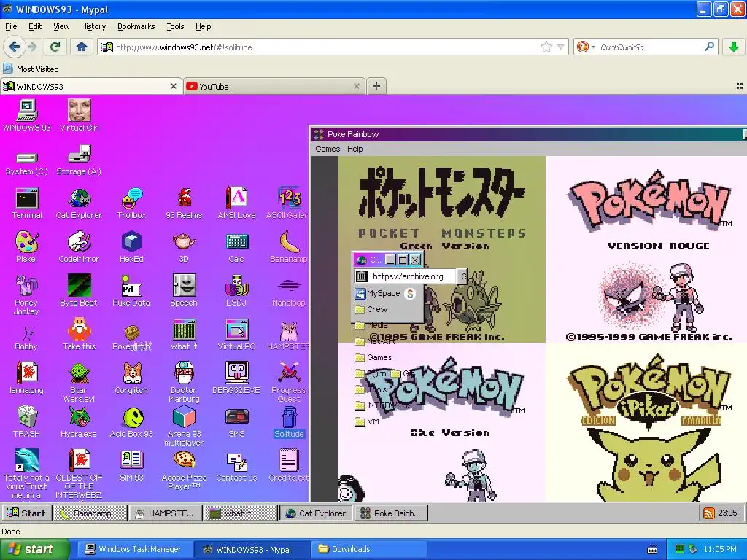The image size is (747, 560).
Task: Click the back navigation arrow
Action: [14, 47]
